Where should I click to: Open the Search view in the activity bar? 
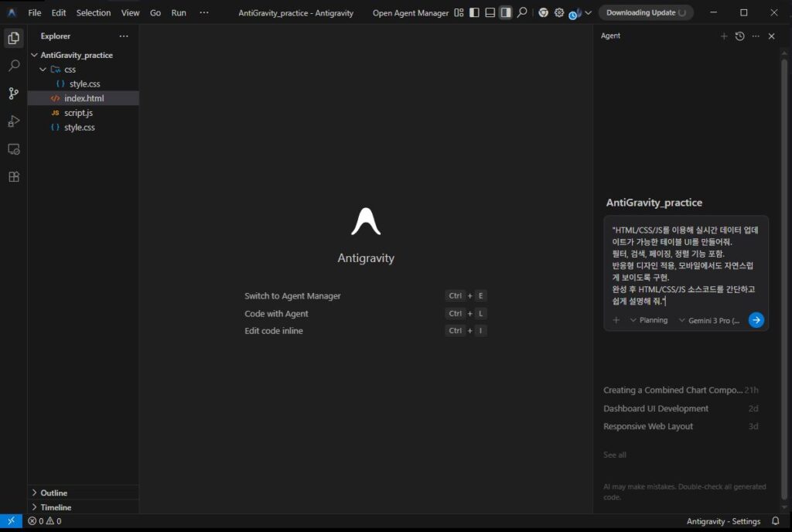tap(12, 65)
